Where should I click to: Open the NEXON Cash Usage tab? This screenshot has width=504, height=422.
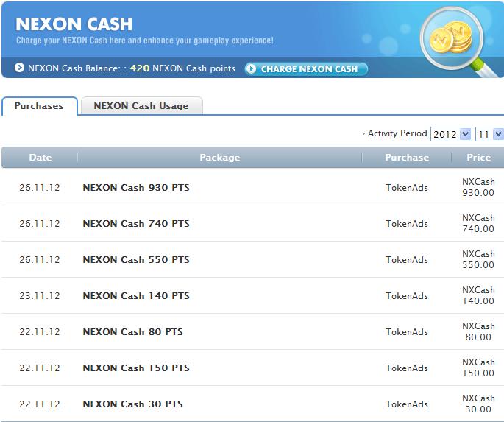(141, 106)
